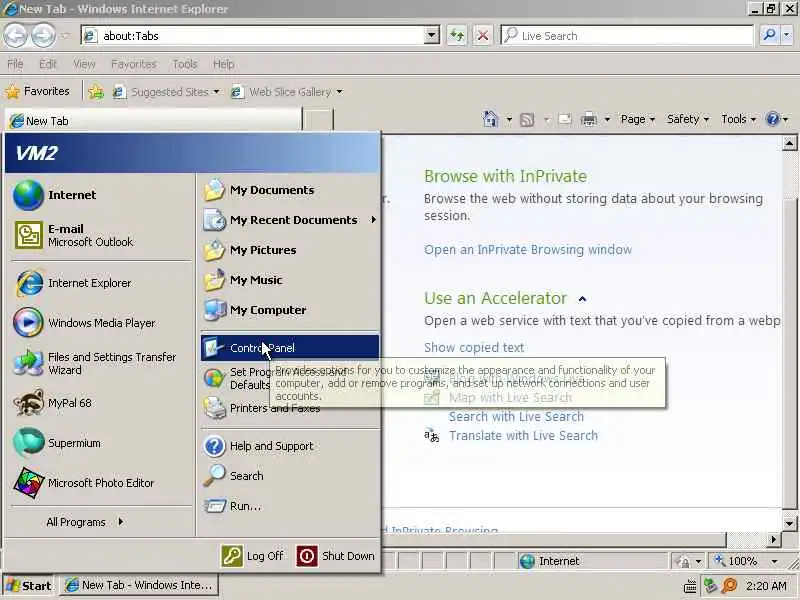Screen dimensions: 800x600
Task: Open Web Slice Gallery dropdown
Action: click(287, 92)
